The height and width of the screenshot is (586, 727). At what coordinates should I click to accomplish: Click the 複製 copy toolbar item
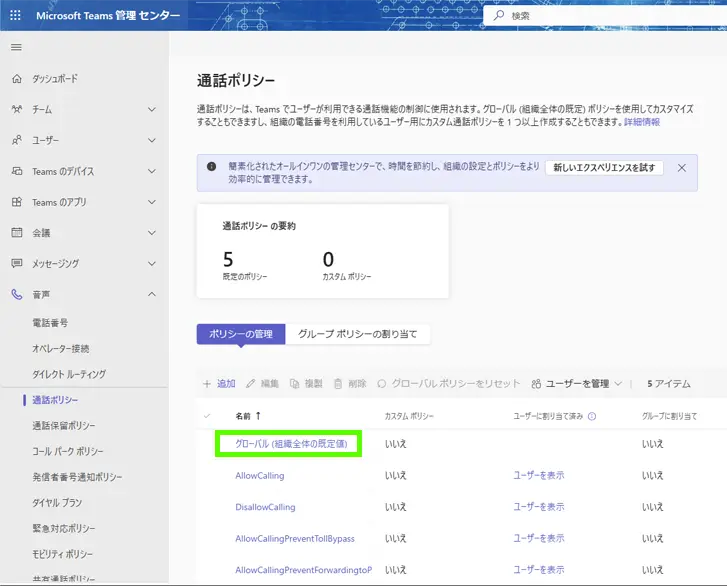(x=306, y=383)
